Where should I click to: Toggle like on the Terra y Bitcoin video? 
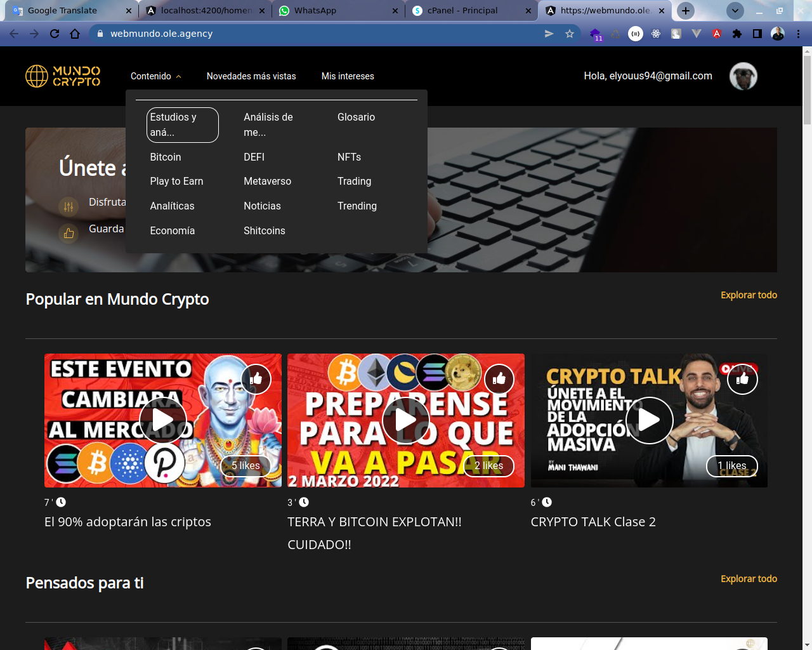click(x=499, y=380)
